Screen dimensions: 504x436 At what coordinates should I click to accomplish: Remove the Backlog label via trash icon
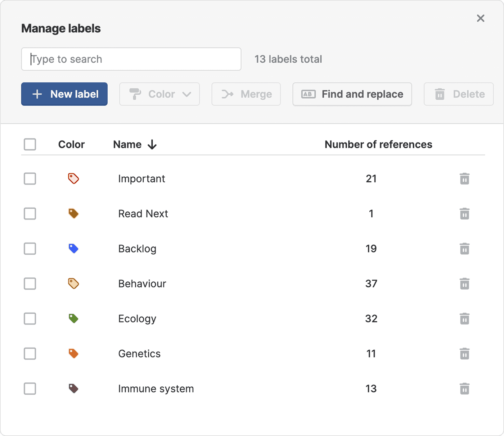464,249
